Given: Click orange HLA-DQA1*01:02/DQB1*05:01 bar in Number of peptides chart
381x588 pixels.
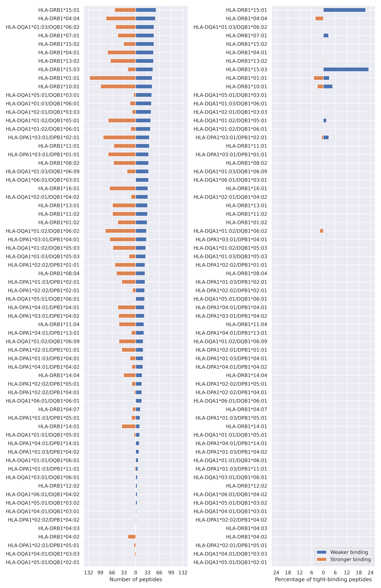Looking at the screenshot, I should pyautogui.click(x=122, y=121).
